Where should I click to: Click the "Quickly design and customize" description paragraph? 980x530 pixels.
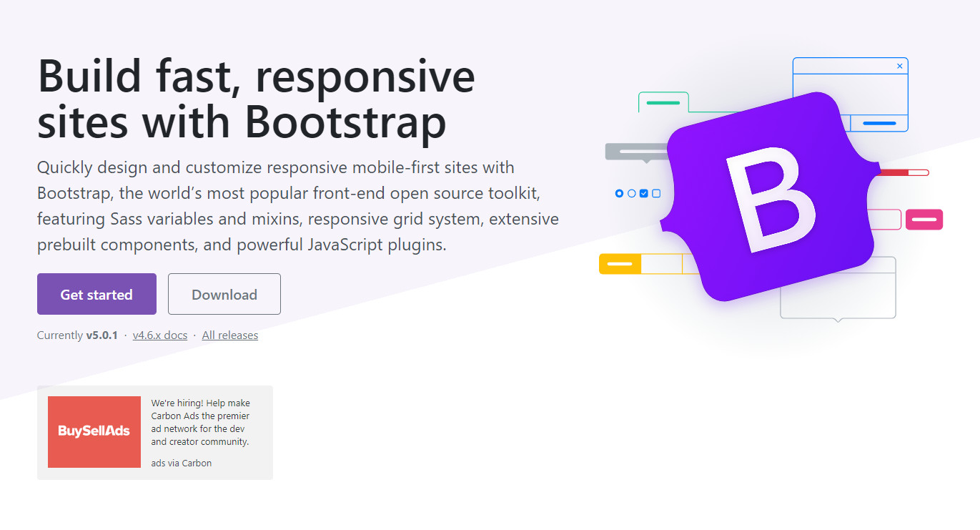pos(298,206)
